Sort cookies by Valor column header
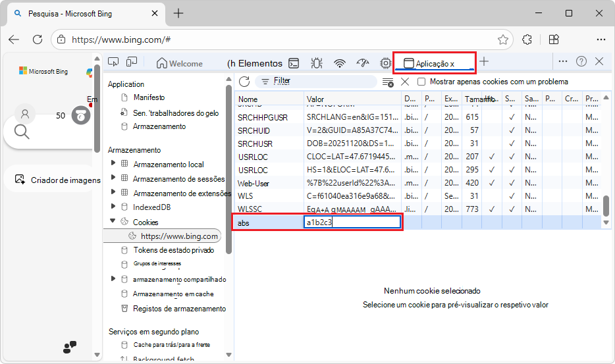 coord(352,99)
